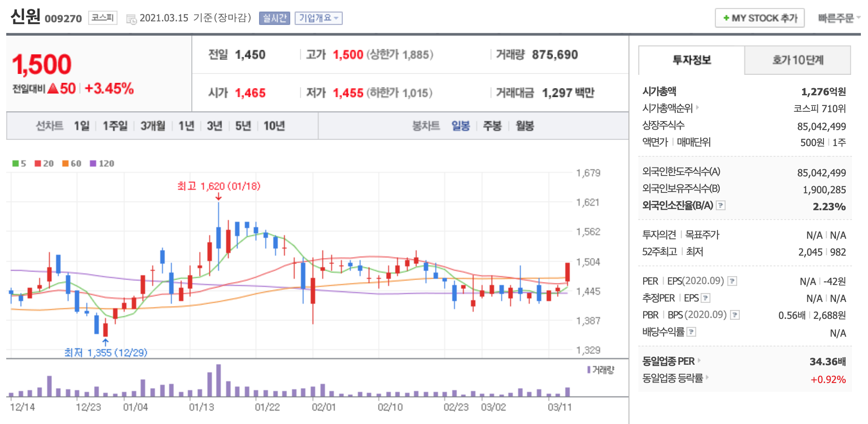
Task: Open help icon next to BPS(2020.09)
Action: pos(735,315)
